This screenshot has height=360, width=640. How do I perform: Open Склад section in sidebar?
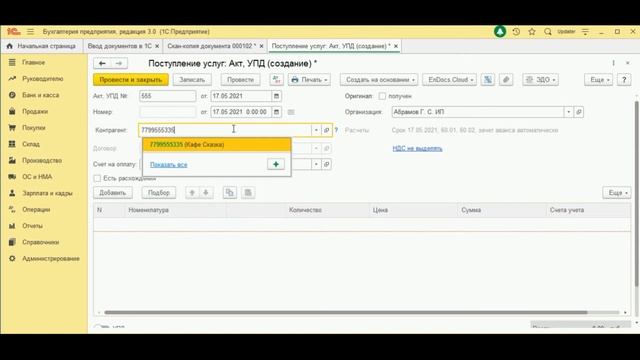click(31, 144)
